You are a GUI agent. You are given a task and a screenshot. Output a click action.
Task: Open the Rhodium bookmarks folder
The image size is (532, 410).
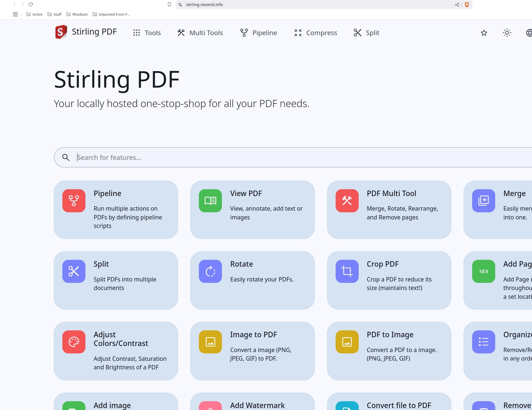[x=77, y=14]
